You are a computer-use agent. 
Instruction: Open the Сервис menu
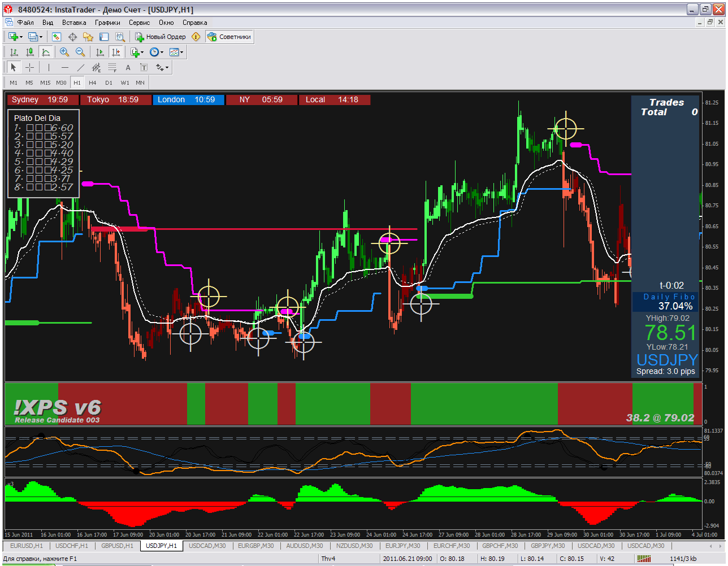pos(139,23)
